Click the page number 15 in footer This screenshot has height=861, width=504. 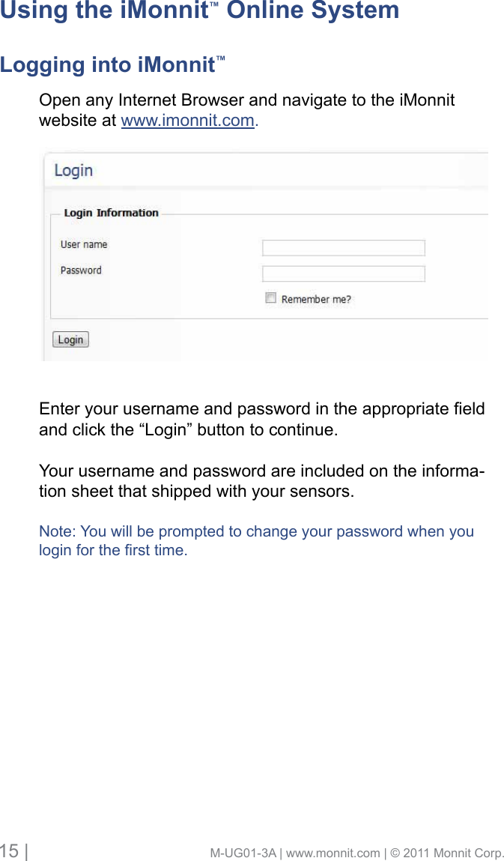pyautogui.click(x=10, y=851)
